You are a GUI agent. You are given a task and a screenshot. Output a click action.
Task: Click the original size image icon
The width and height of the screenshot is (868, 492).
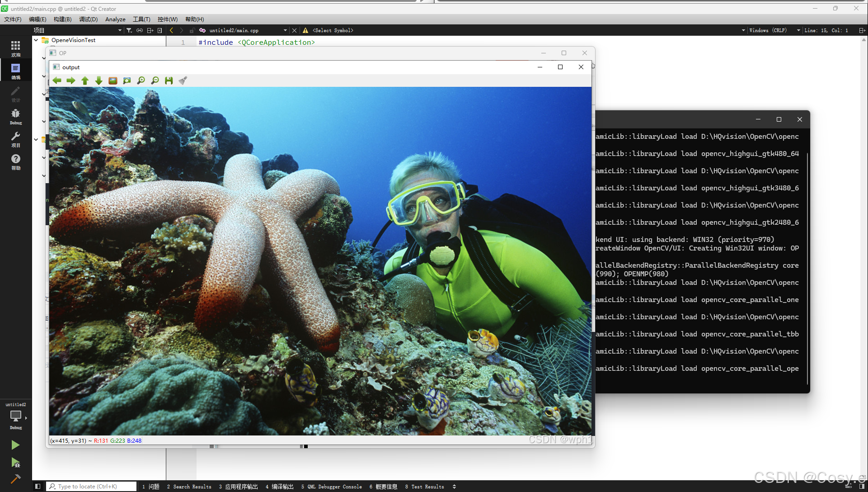[x=113, y=80]
